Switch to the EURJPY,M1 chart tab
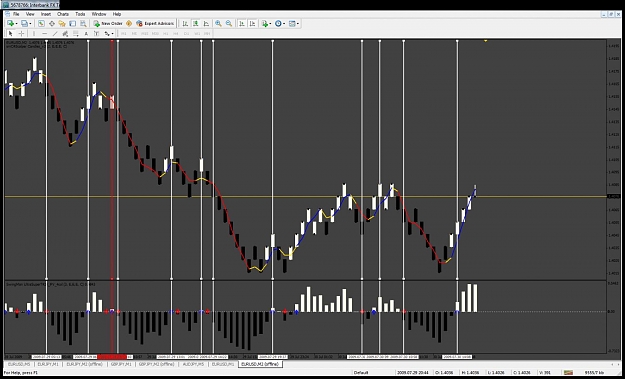 [x=48, y=364]
